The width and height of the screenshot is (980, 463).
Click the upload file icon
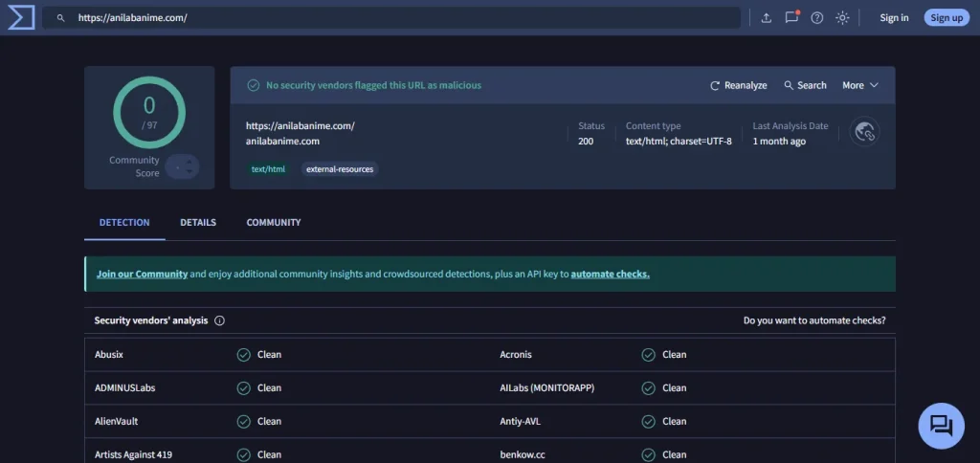click(767, 17)
